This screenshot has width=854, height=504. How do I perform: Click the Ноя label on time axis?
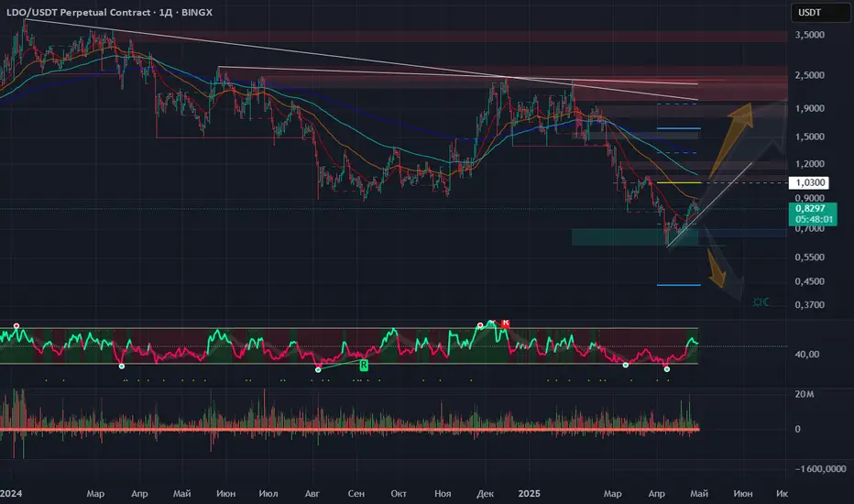(x=443, y=494)
